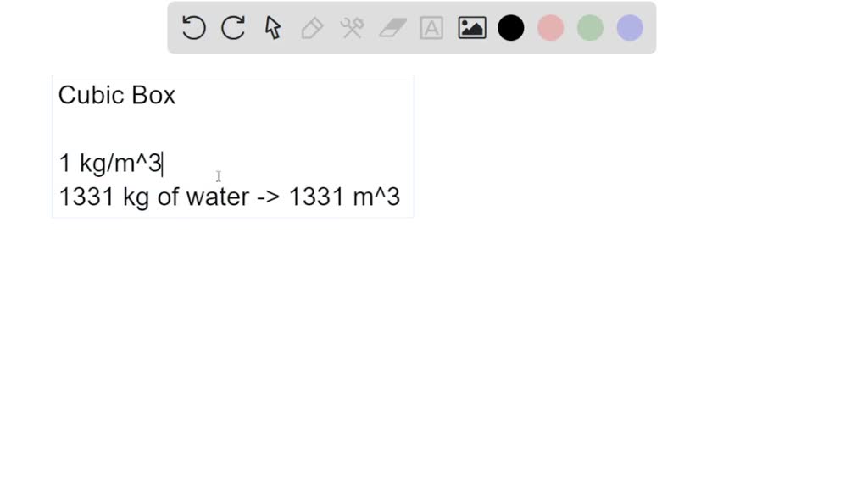Undo the last action
The width and height of the screenshot is (868, 488).
pyautogui.click(x=193, y=28)
